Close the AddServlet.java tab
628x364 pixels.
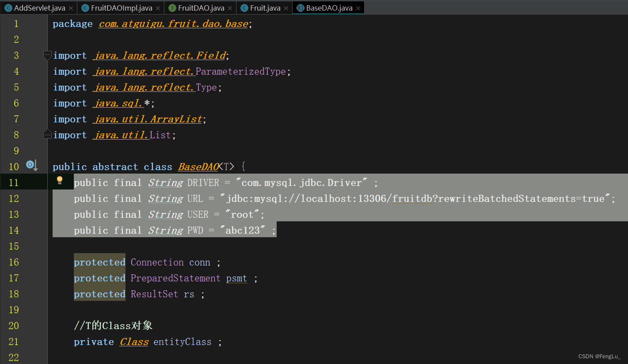coord(71,8)
